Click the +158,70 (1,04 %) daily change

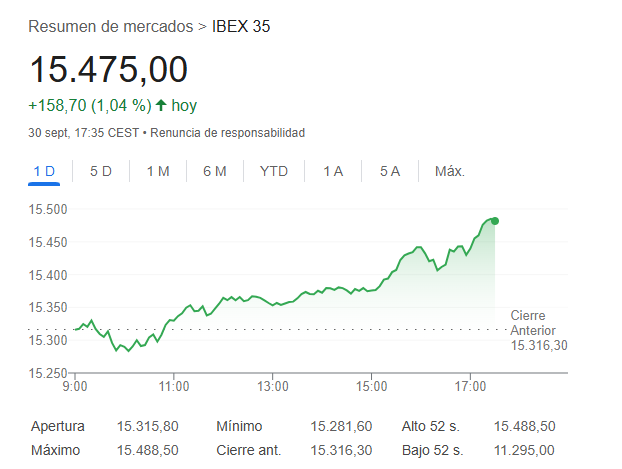[89, 105]
